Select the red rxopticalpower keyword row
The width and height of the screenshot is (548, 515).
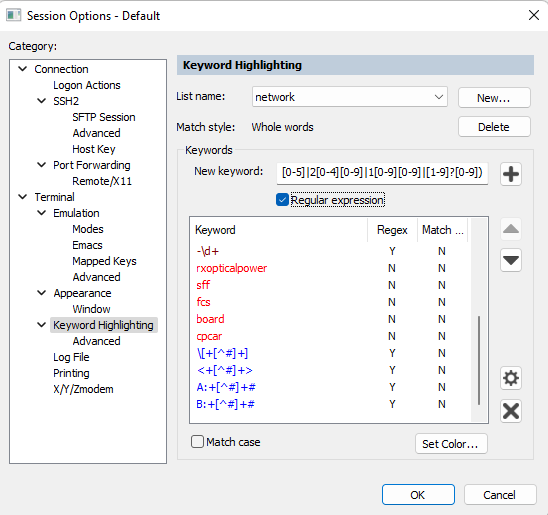pyautogui.click(x=330, y=268)
